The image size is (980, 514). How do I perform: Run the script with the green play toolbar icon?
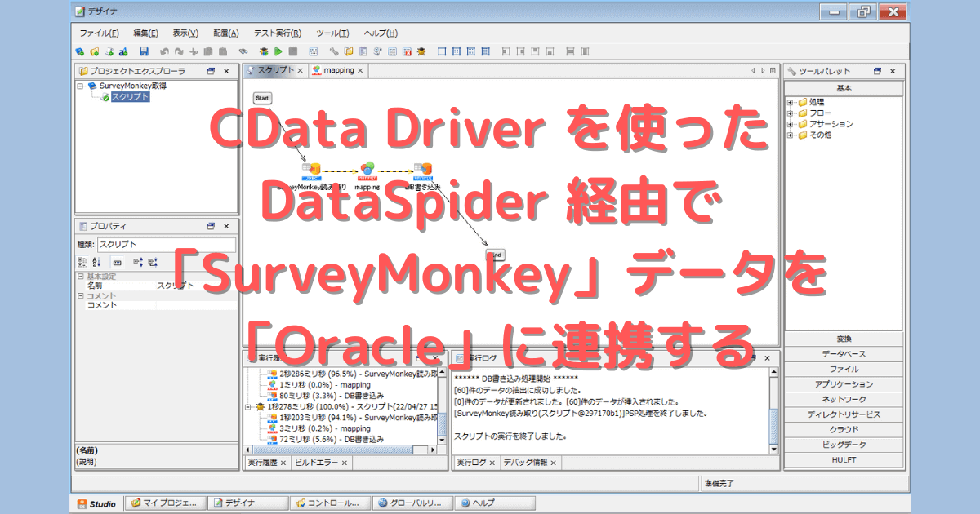click(278, 50)
